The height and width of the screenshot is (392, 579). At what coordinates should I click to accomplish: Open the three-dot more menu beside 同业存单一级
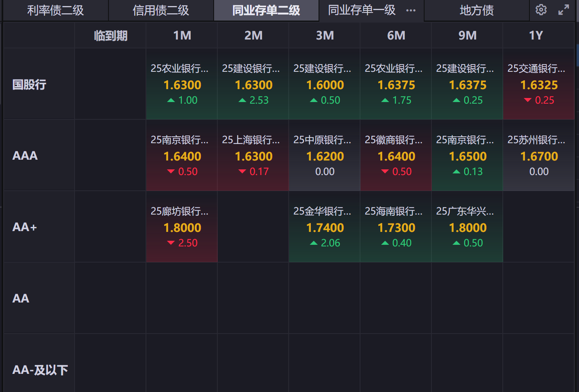[410, 10]
